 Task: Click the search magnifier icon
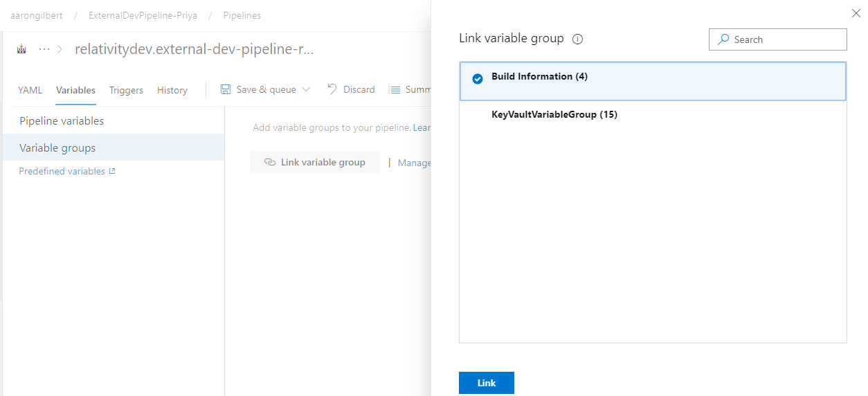pyautogui.click(x=723, y=39)
